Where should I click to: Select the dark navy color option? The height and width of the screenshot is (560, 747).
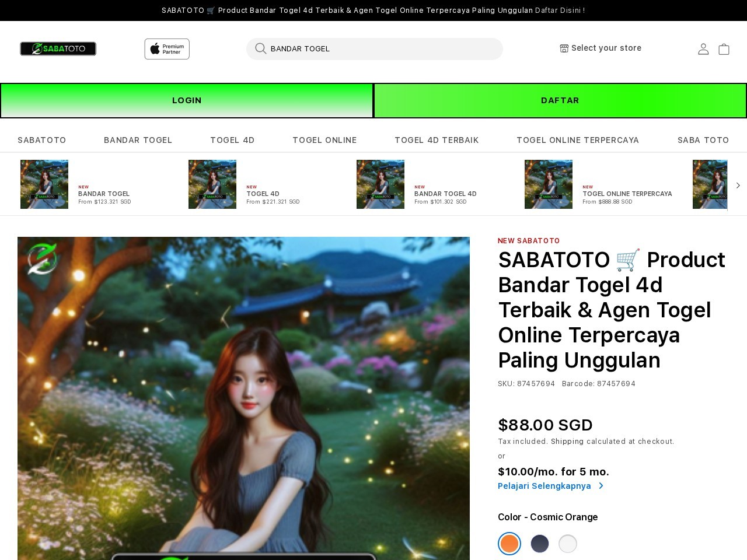pyautogui.click(x=539, y=544)
